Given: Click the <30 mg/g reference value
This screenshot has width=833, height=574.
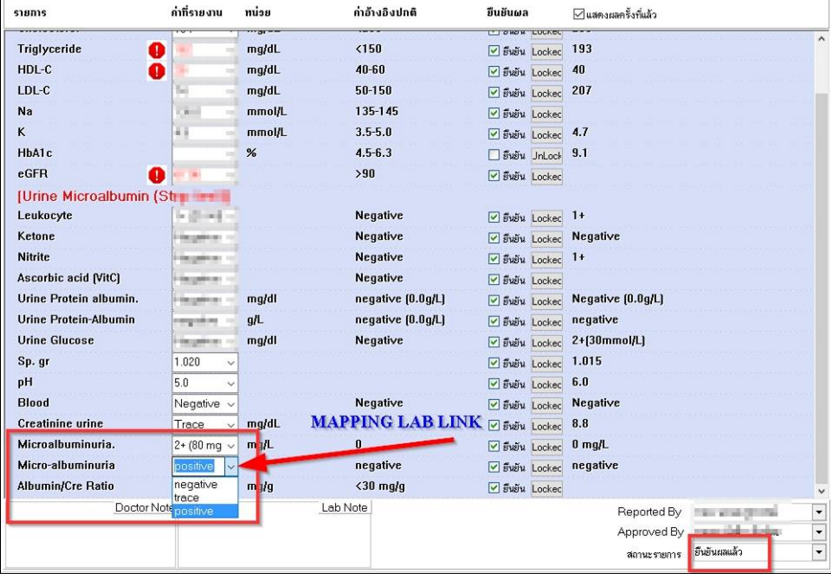Looking at the screenshot, I should click(380, 486).
